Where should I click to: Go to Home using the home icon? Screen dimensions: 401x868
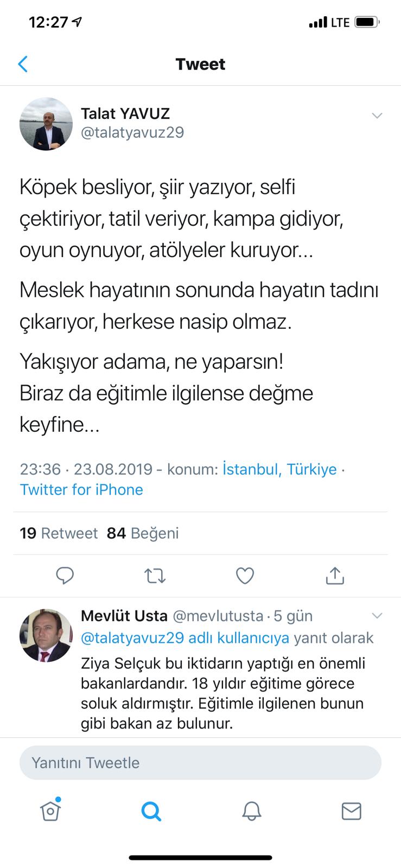pyautogui.click(x=50, y=811)
